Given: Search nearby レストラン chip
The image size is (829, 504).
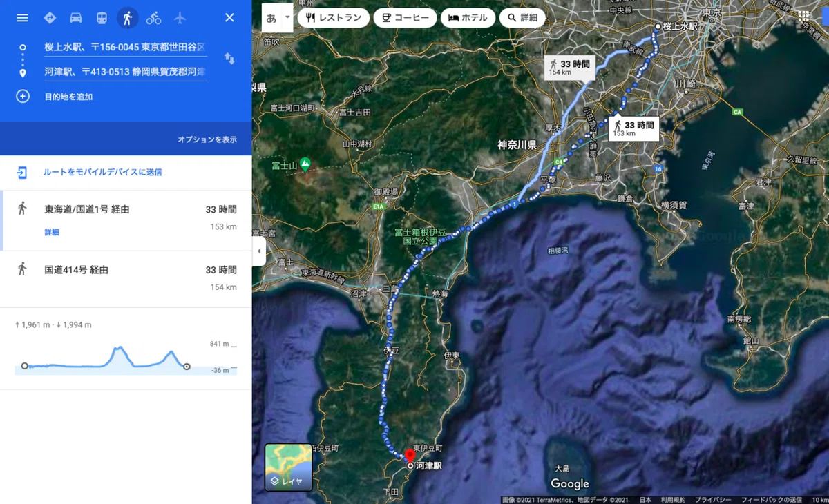Looking at the screenshot, I should (x=334, y=18).
